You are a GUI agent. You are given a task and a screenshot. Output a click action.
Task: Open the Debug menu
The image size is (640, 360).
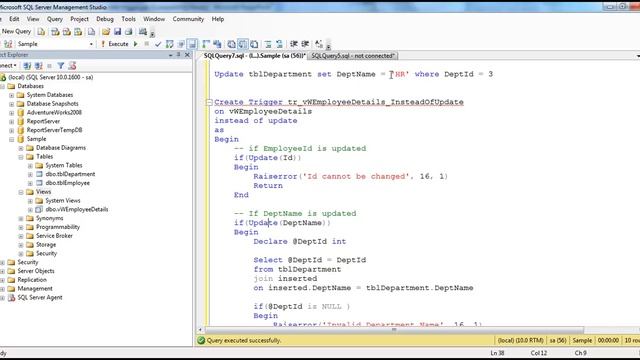(105, 19)
